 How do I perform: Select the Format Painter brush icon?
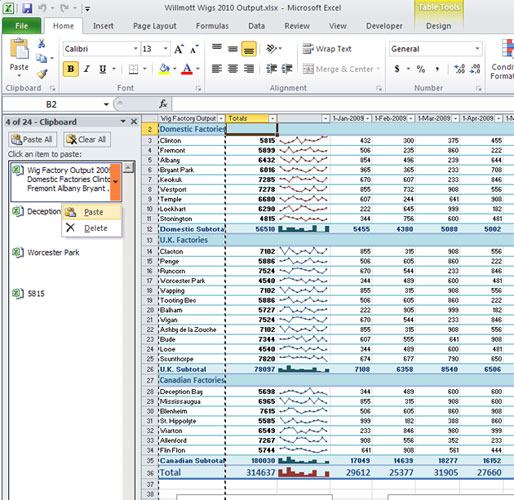42,73
